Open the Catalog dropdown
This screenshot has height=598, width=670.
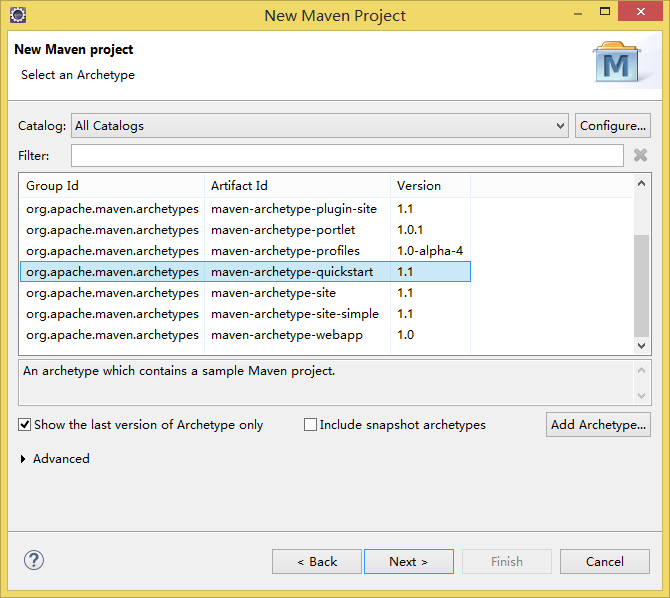click(320, 126)
